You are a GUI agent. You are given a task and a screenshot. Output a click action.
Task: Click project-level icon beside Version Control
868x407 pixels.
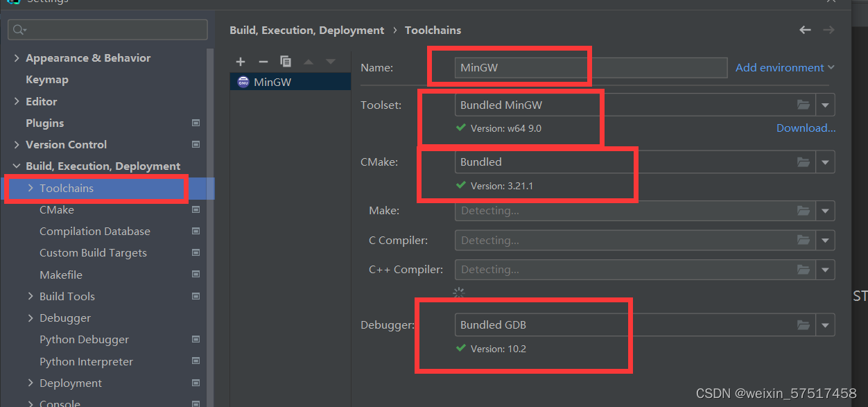tap(196, 144)
